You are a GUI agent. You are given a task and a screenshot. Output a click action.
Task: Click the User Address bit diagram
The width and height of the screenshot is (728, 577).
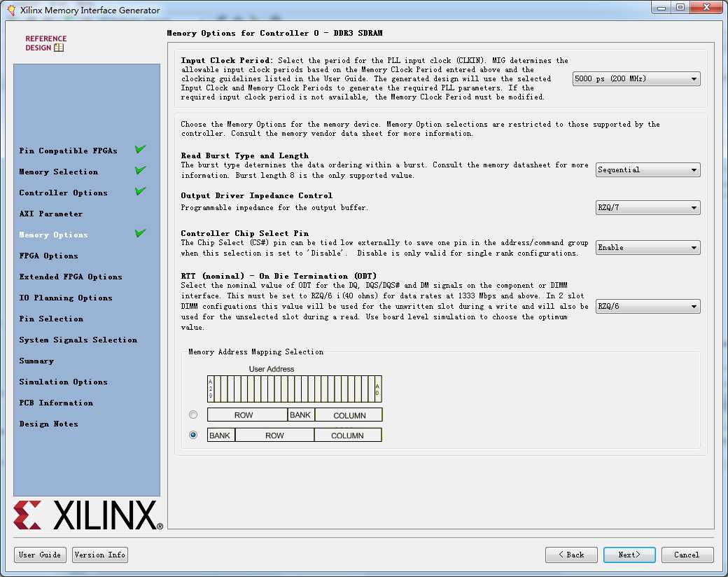pyautogui.click(x=295, y=389)
